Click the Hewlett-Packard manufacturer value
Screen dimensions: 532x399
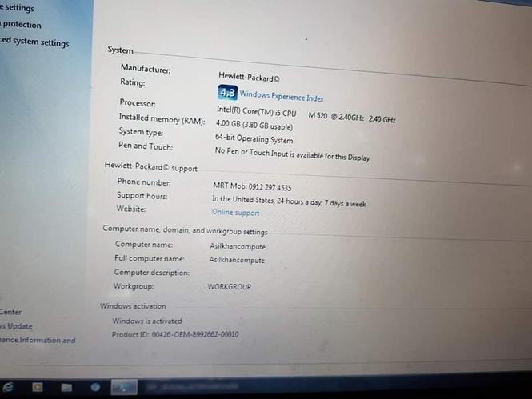[249, 77]
